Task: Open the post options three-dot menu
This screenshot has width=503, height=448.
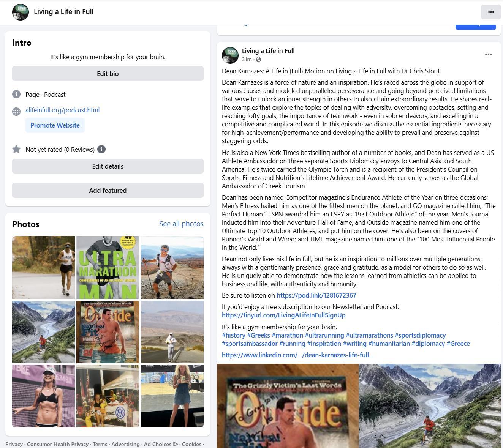Action: 489,54
